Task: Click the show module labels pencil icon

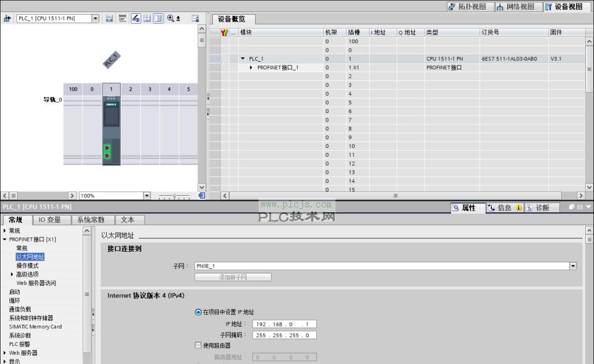Action: point(136,18)
